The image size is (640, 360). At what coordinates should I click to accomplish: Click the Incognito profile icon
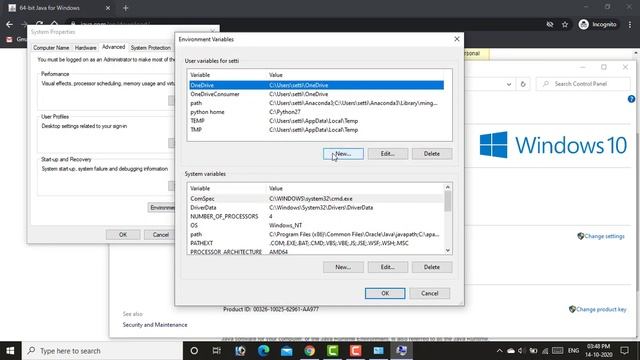click(584, 24)
